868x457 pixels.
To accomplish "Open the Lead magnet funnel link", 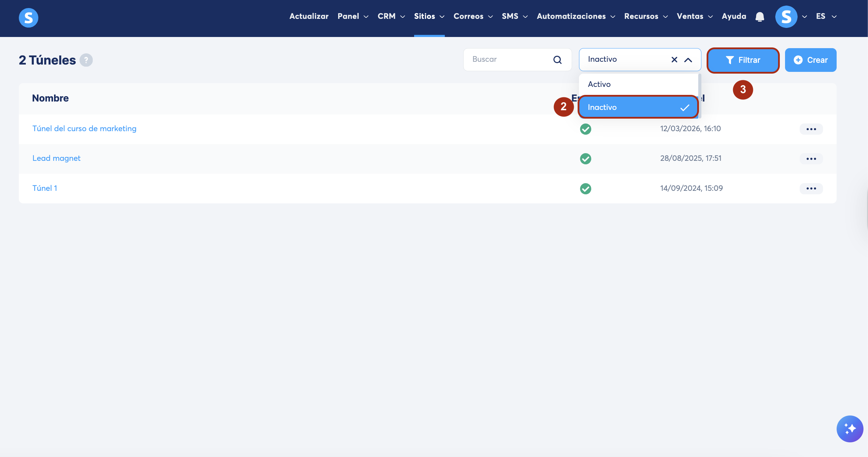I will (x=56, y=158).
